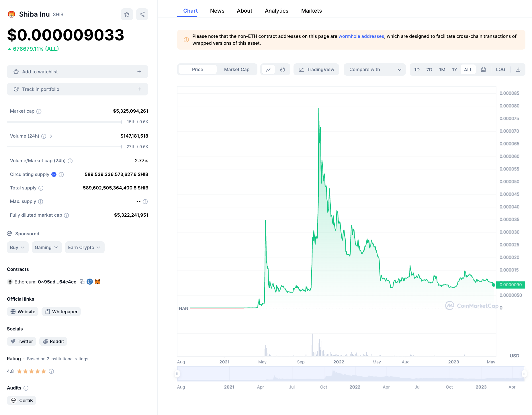
Task: Set chart range to 1D
Action: click(x=417, y=70)
